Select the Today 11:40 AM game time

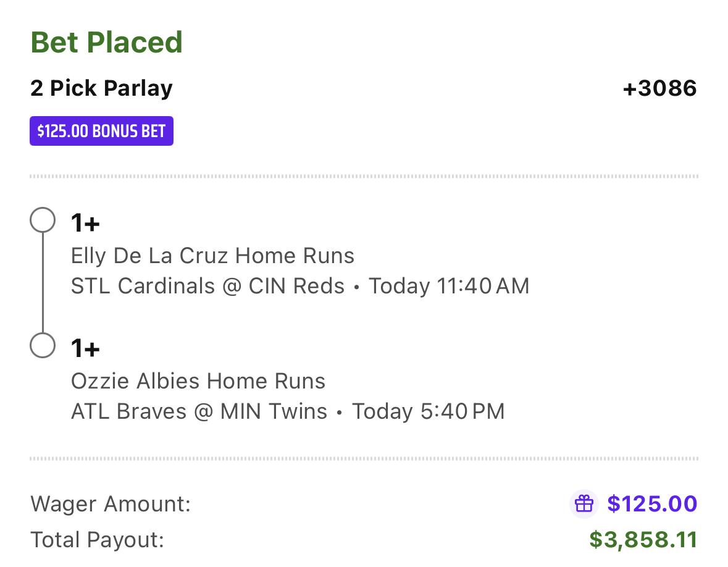click(x=449, y=286)
